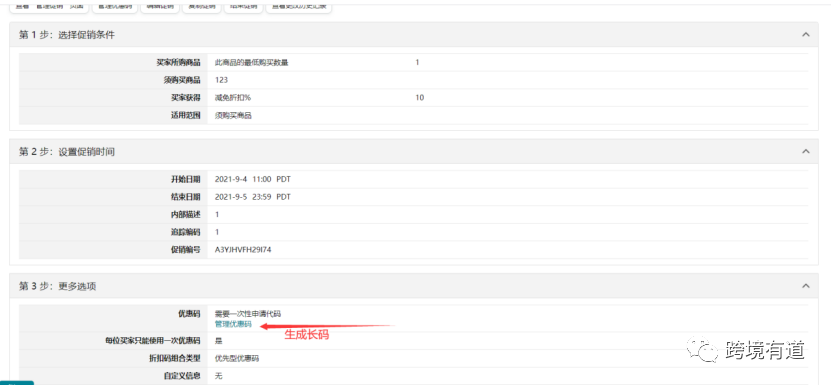This screenshot has width=831, height=386.
Task: Click the 结束日期 label
Action: (185, 197)
